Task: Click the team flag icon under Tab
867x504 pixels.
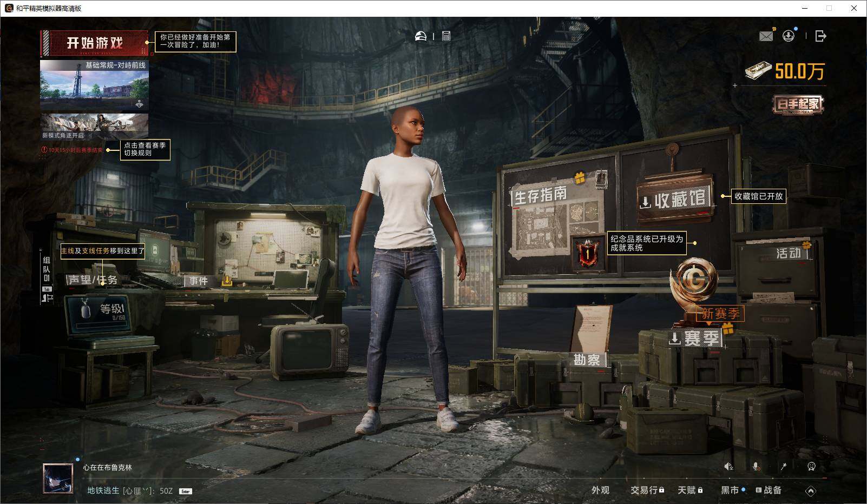Action: point(47,298)
